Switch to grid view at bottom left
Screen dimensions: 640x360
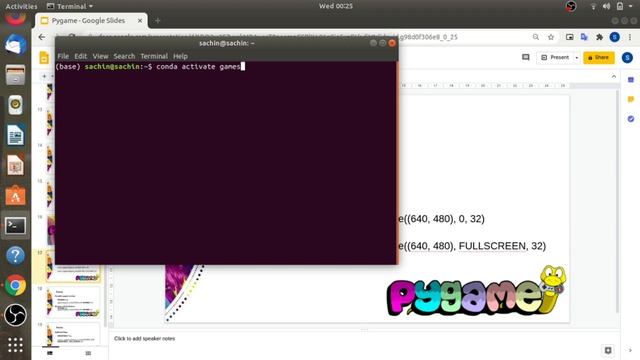pyautogui.click(x=88, y=353)
